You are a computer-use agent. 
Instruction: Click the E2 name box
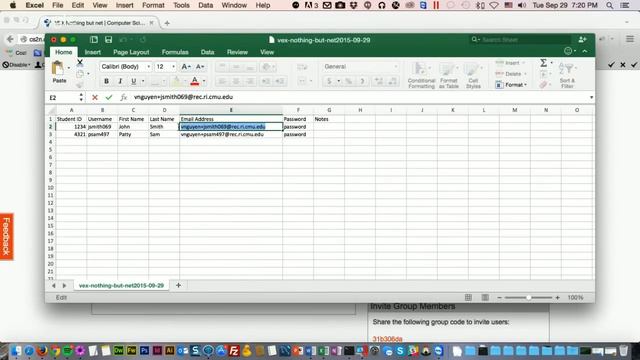tap(63, 97)
